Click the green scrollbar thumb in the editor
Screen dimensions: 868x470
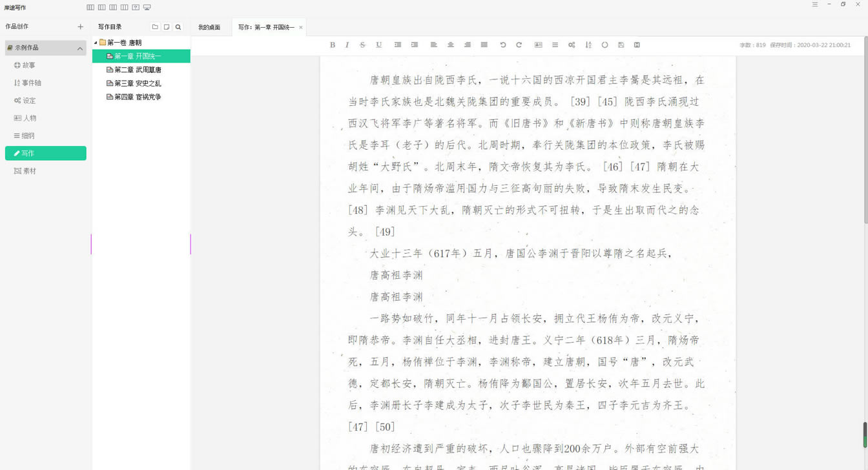tap(865, 434)
